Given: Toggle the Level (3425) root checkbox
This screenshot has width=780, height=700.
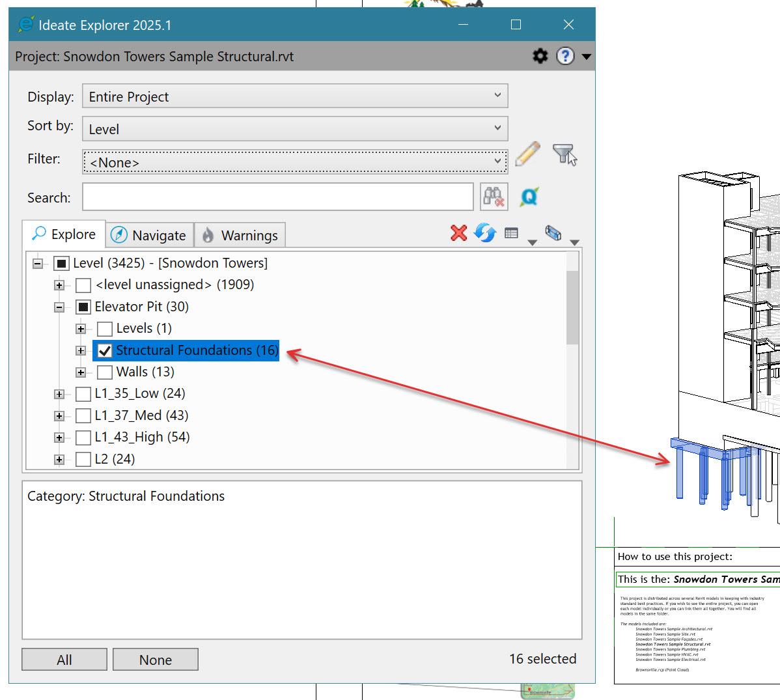Looking at the screenshot, I should (x=61, y=263).
